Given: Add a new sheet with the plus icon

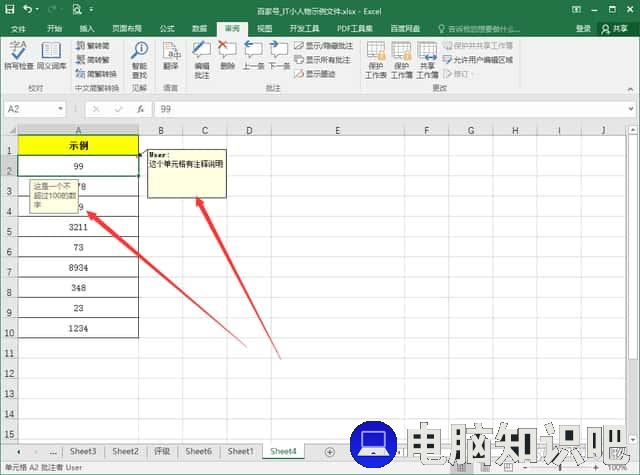Looking at the screenshot, I should [330, 451].
